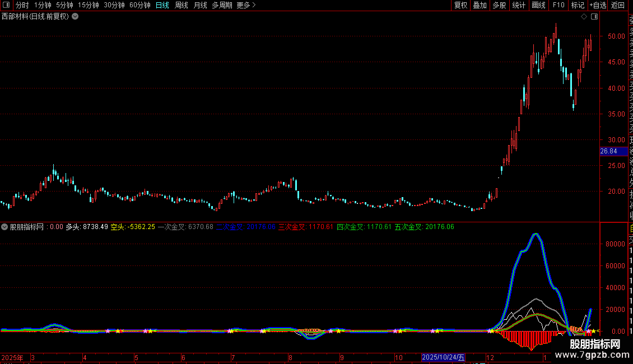Open 多股 multi-stock view

499,5
